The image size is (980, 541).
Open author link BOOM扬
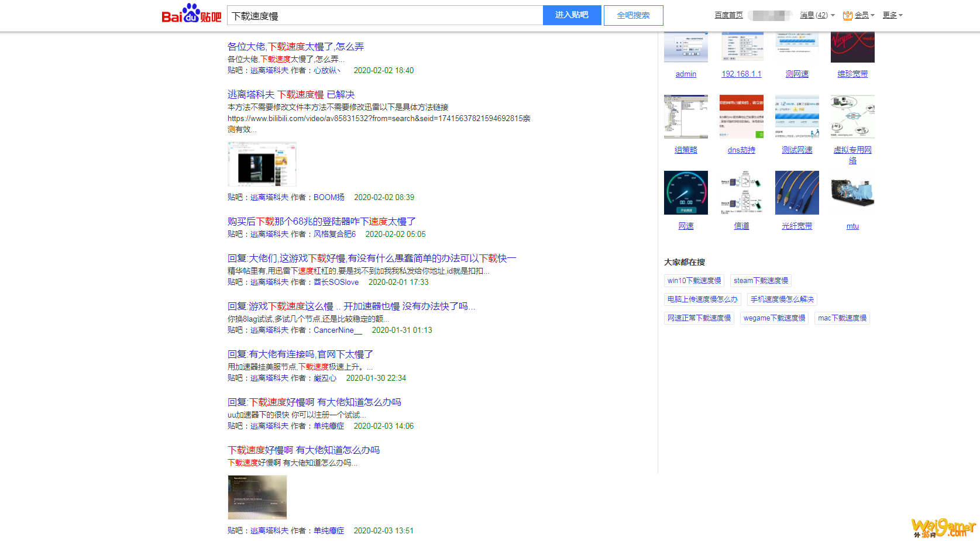(x=329, y=197)
